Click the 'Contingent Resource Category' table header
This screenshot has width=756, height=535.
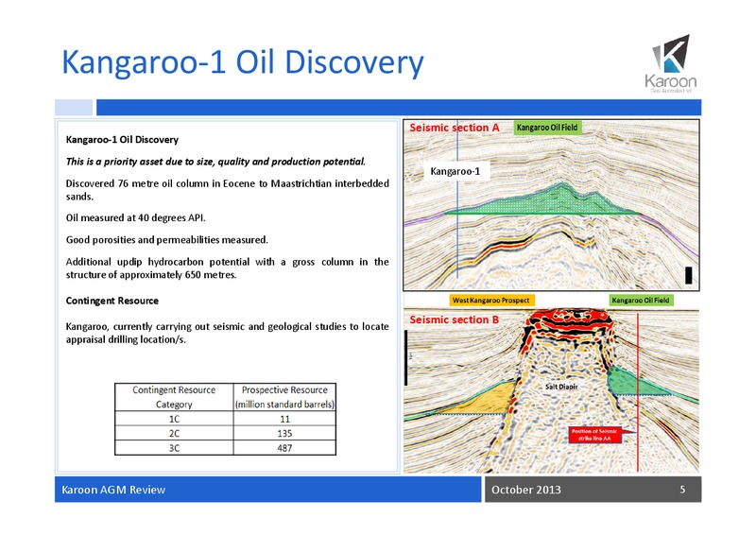174,397
